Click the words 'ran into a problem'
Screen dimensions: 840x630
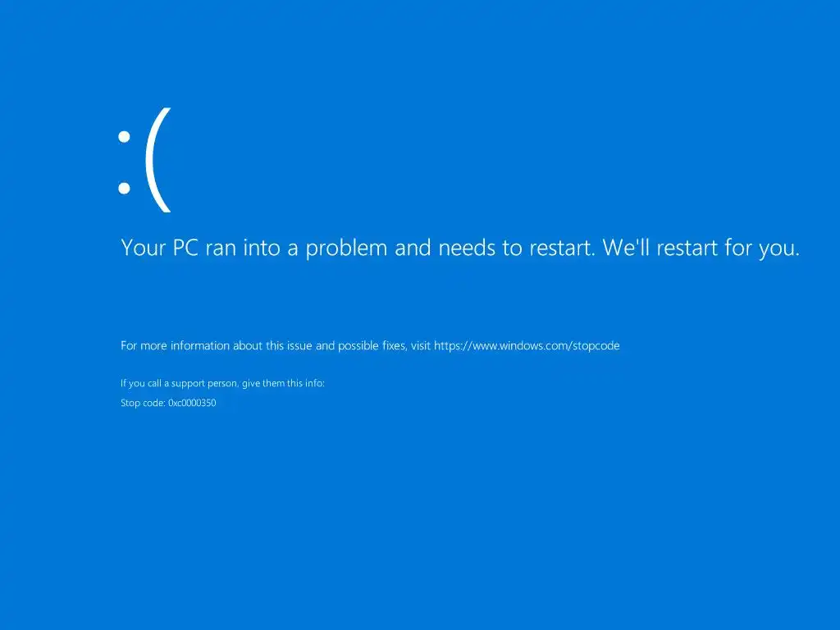tap(296, 248)
